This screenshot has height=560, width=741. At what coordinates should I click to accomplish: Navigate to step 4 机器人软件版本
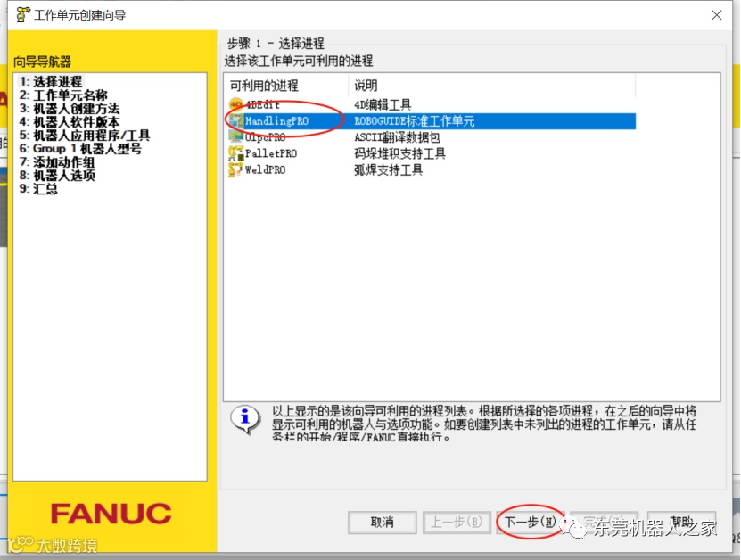click(70, 121)
